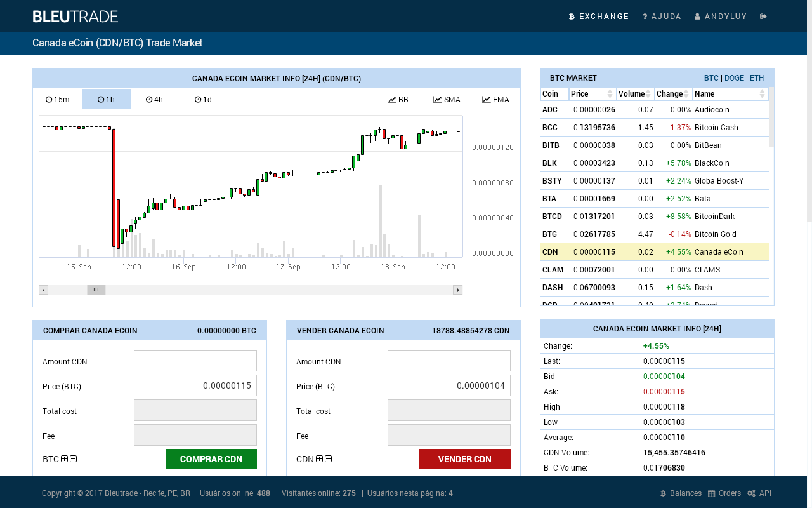The height and width of the screenshot is (508, 812).
Task: Open the Ajuda help menu label
Action: (x=666, y=17)
